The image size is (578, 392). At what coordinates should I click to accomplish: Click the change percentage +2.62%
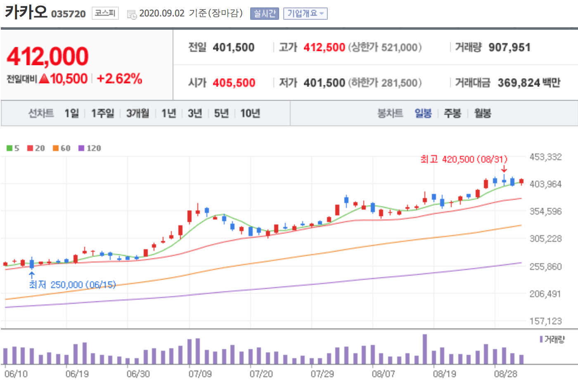[119, 78]
